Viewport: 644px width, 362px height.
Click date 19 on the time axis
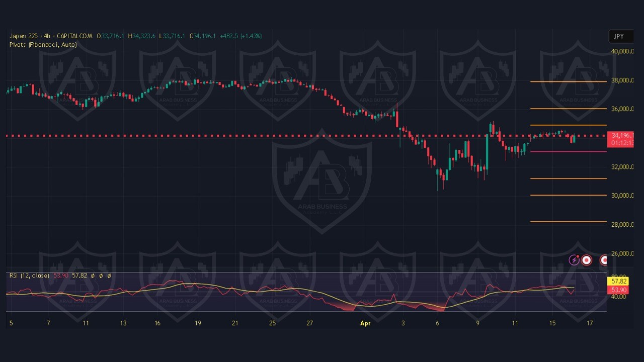coord(198,323)
